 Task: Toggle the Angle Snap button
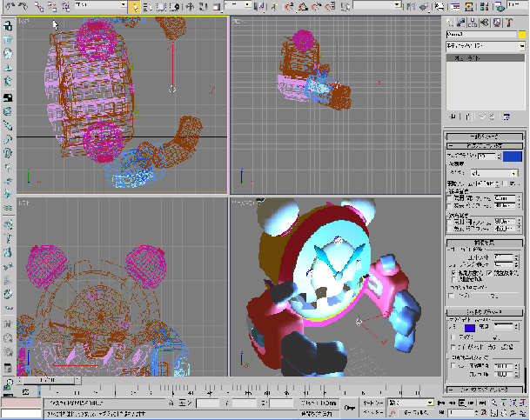(x=303, y=7)
